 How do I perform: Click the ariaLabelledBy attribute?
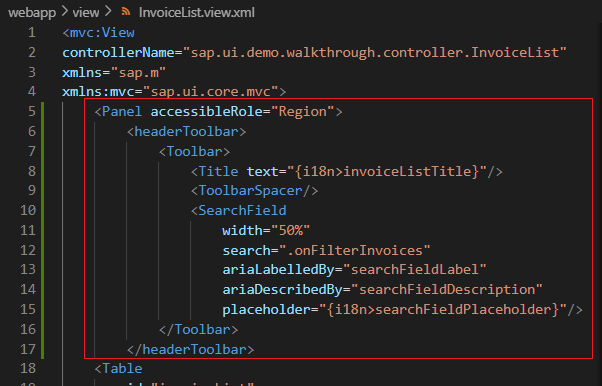278,269
